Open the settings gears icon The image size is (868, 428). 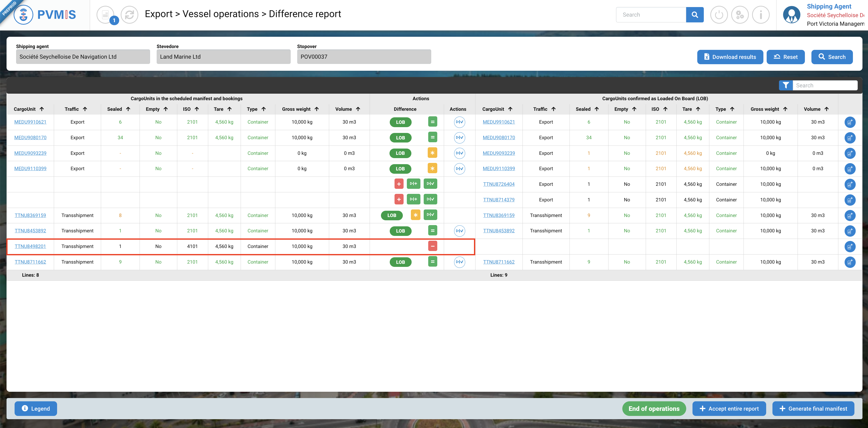coord(740,15)
